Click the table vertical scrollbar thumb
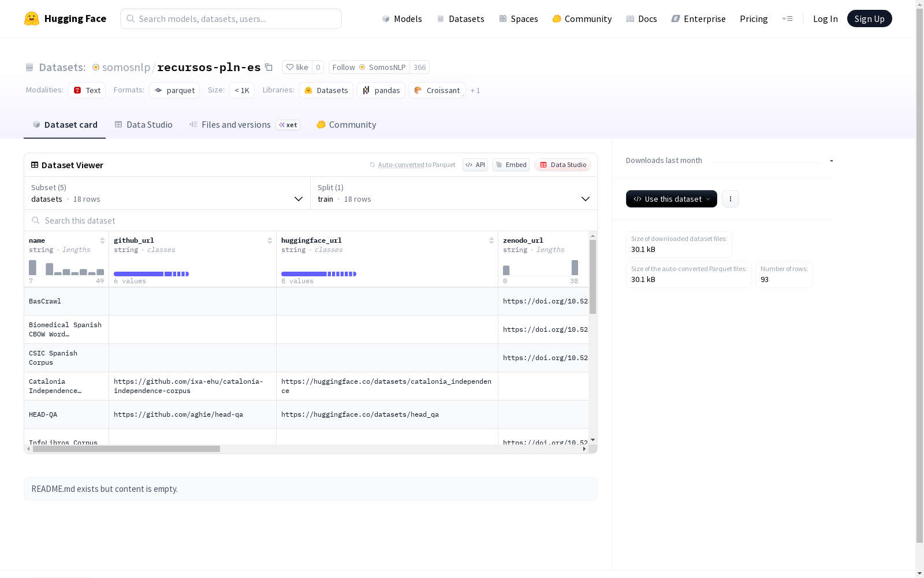 (x=593, y=277)
